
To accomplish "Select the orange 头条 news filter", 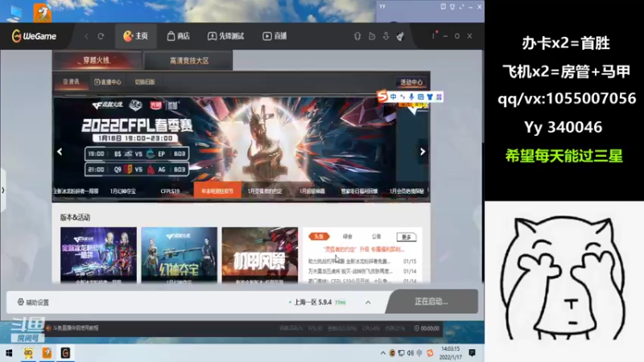I will click(319, 237).
